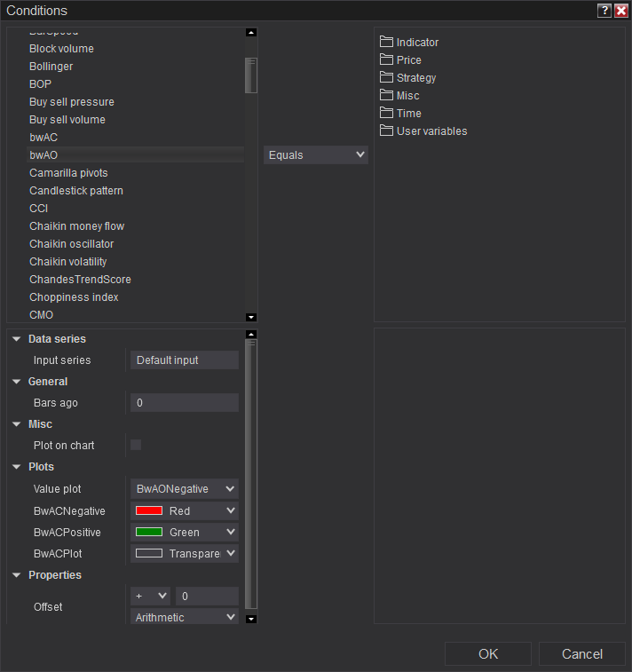The width and height of the screenshot is (632, 672).
Task: Enable the Plot on chart checkbox
Action: point(136,445)
